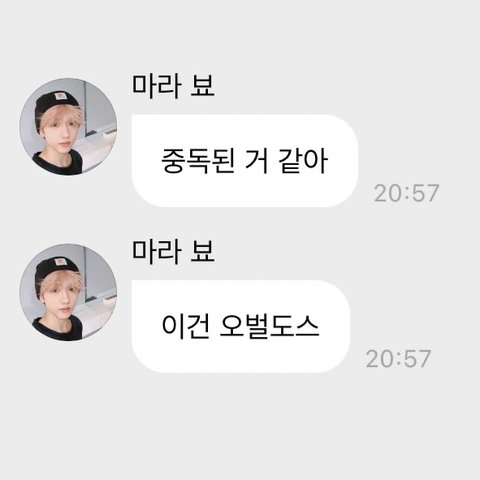Tap the black beanie in the lower avatar
This screenshot has width=480, height=480.
[55, 268]
